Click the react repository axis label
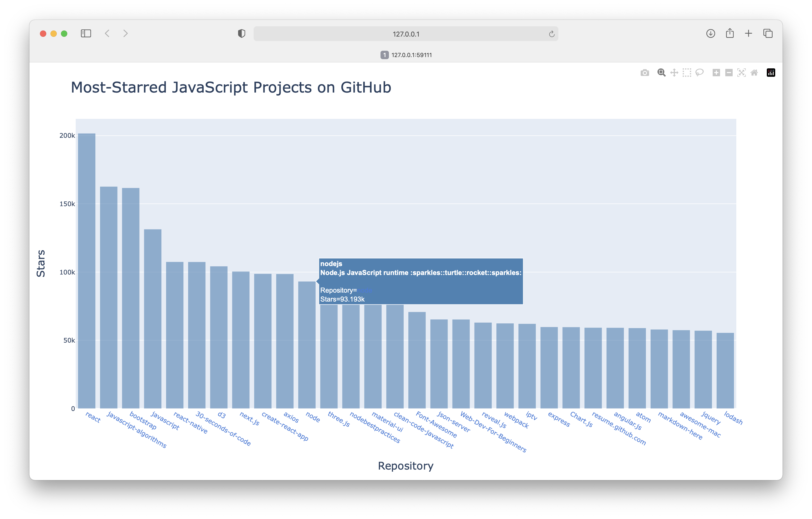The image size is (812, 519). [x=92, y=419]
